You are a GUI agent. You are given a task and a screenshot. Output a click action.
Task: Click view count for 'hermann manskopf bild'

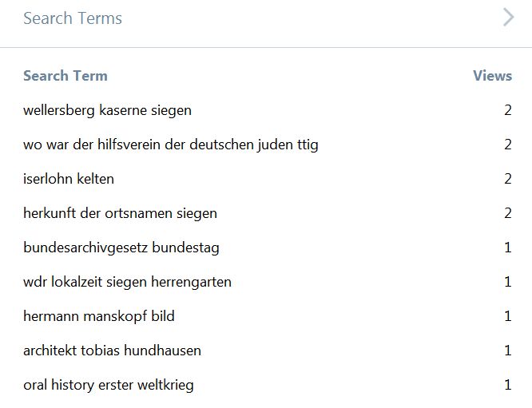click(508, 316)
